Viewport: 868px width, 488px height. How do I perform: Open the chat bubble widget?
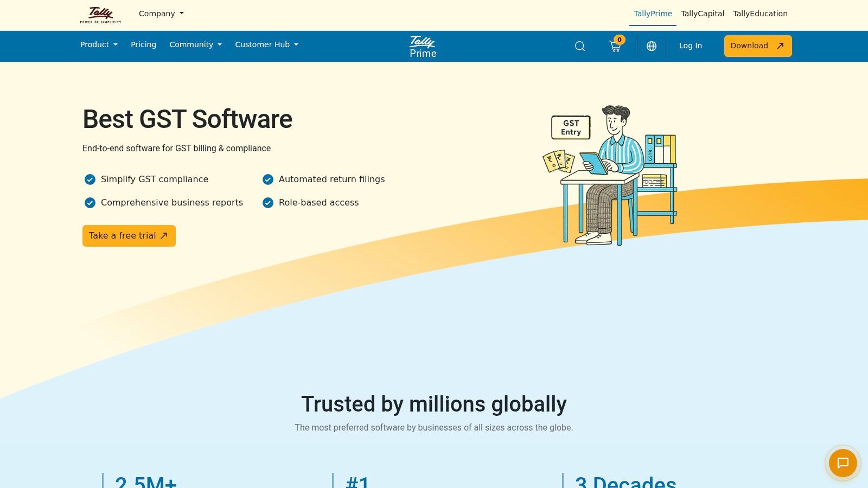(843, 463)
